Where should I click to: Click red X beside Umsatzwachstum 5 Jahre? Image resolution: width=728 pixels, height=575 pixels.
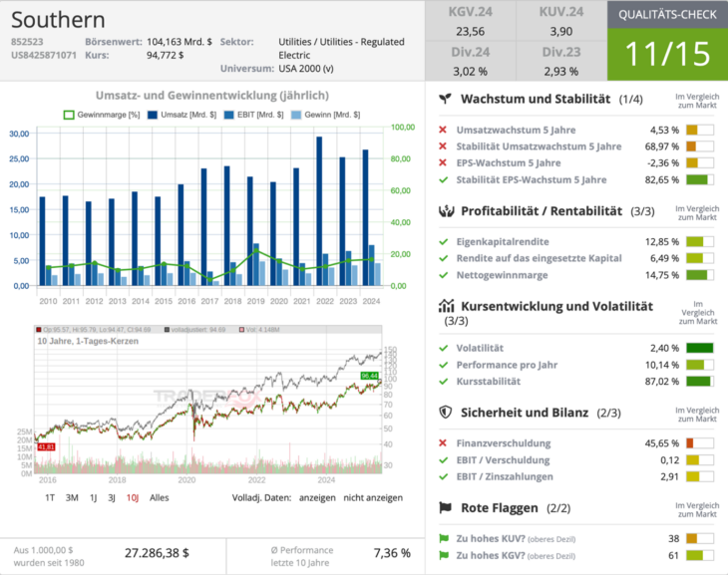point(443,130)
